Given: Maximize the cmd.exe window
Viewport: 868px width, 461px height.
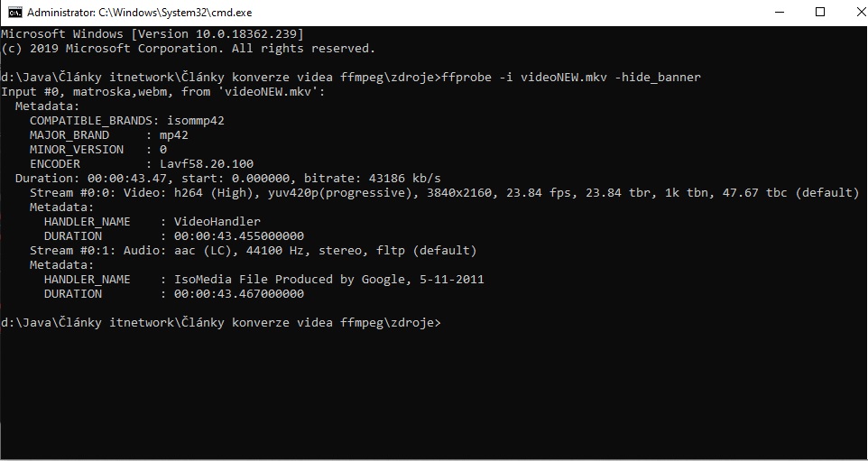Looking at the screenshot, I should (x=819, y=12).
